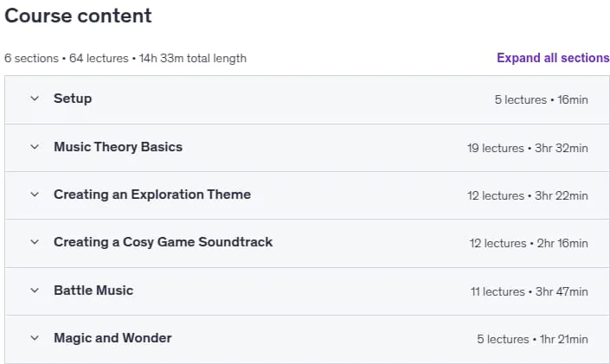Click the 12 lectures • 2hr 16min label
The height and width of the screenshot is (364, 610).
[529, 244]
